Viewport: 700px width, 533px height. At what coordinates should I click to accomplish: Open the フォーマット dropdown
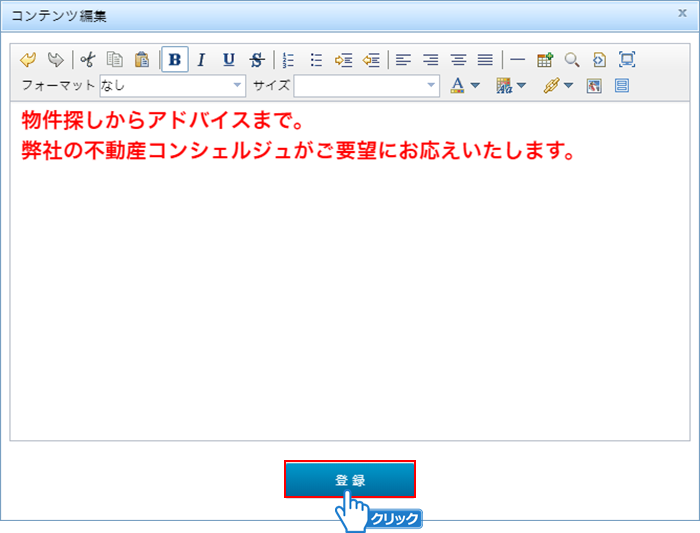pyautogui.click(x=172, y=86)
